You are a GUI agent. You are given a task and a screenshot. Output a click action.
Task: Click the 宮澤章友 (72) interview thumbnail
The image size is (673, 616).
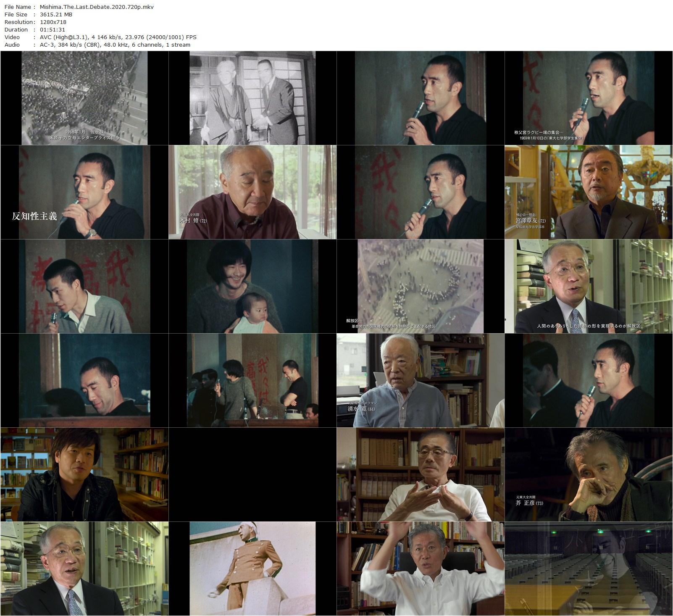[x=588, y=192]
